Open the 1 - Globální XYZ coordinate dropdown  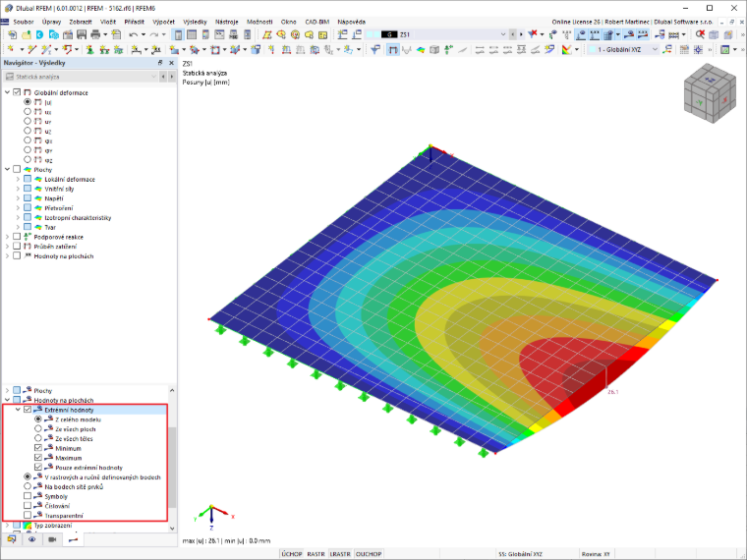pos(623,49)
